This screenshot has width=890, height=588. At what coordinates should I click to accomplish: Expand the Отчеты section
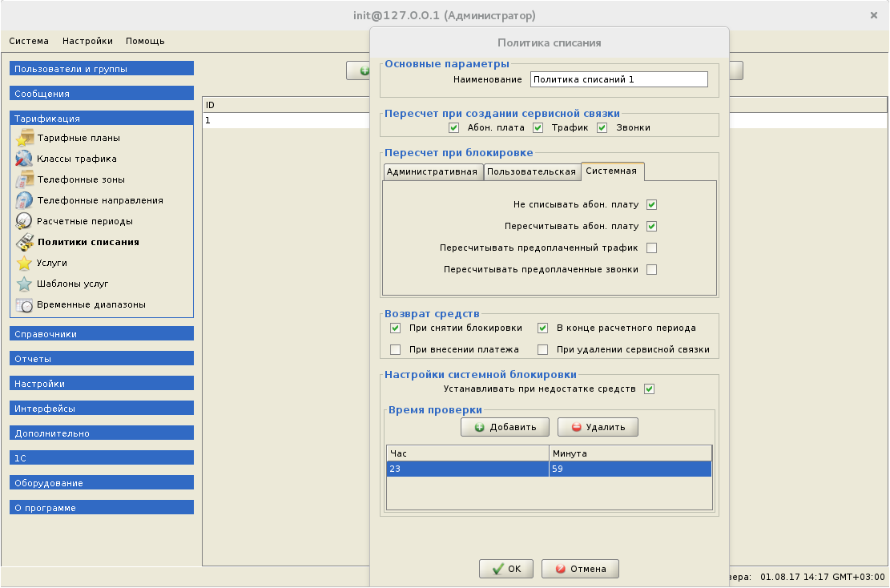coord(102,359)
